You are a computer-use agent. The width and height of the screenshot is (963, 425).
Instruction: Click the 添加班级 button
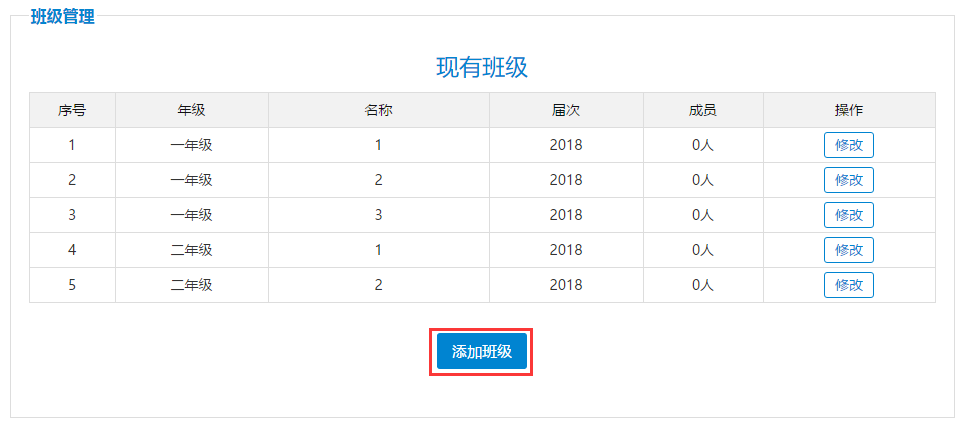click(x=482, y=351)
